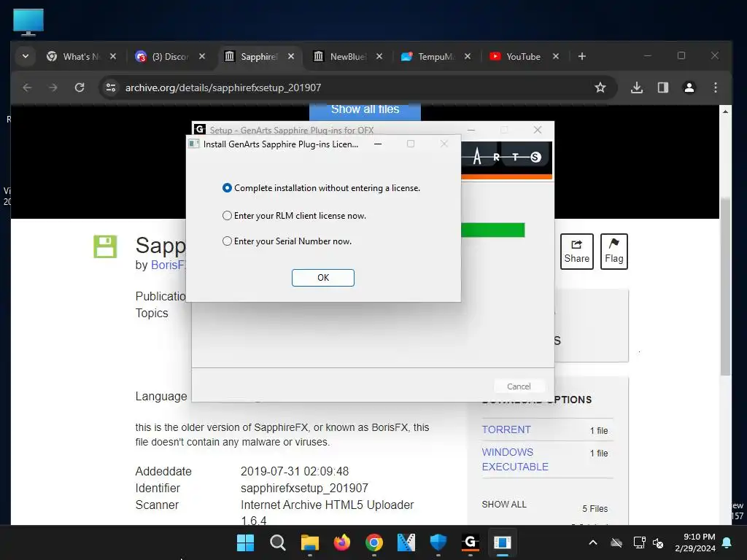Click the page vertical scrollbar thumb
Image resolution: width=747 pixels, height=560 pixels.
[725, 286]
